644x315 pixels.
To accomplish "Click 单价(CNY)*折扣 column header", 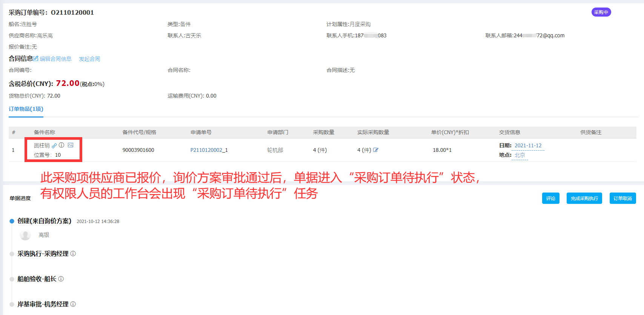I will click(450, 132).
